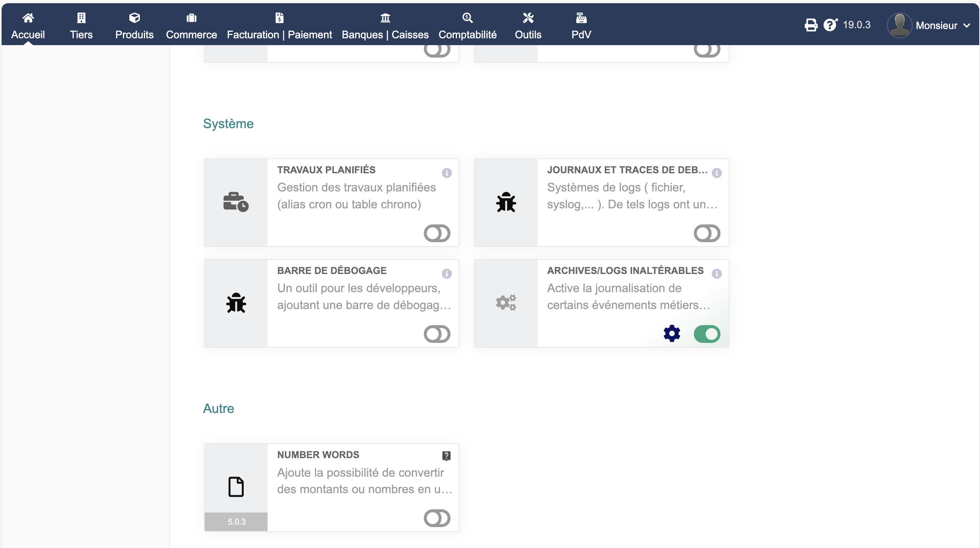The height and width of the screenshot is (548, 980).
Task: Open the Comptabilité menu
Action: tap(467, 26)
